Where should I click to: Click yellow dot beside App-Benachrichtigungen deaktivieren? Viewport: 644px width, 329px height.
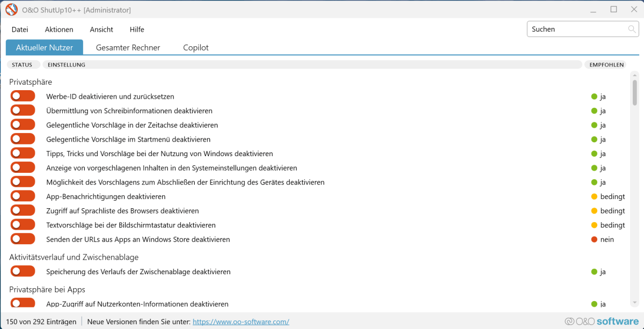coord(594,196)
